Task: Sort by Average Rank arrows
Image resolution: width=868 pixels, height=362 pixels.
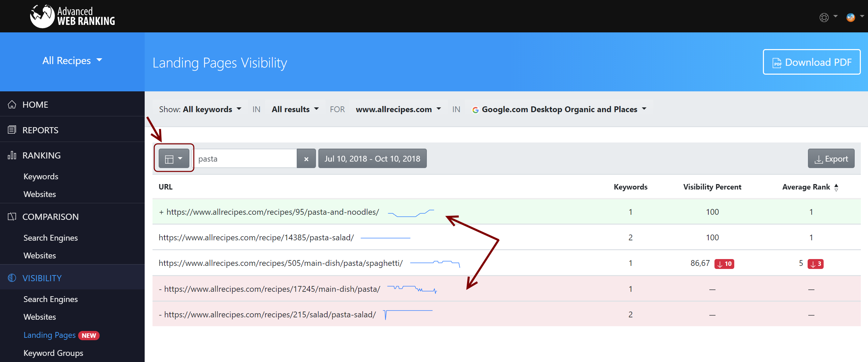Action: click(x=836, y=187)
